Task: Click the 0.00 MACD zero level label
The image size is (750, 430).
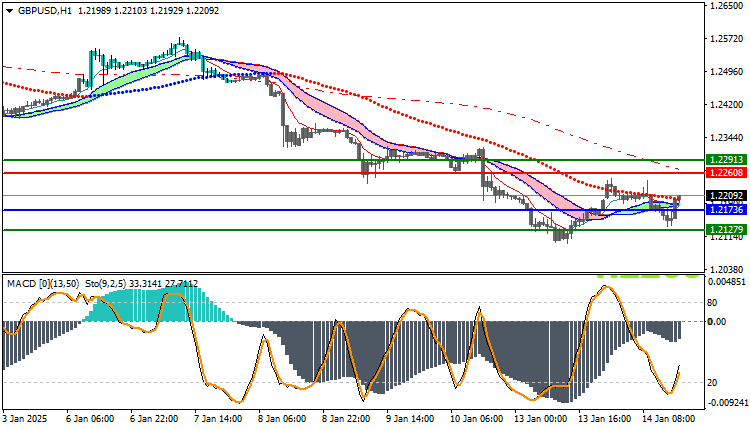Action: click(717, 322)
